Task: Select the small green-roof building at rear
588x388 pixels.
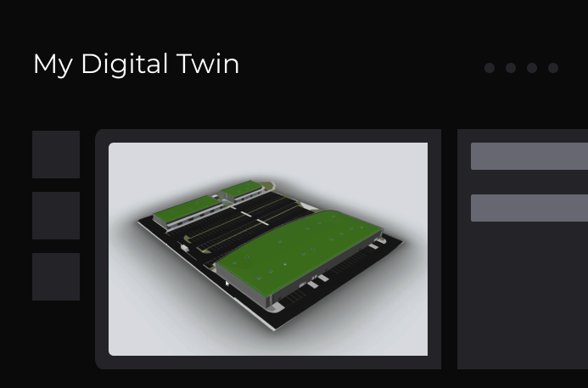Action: pos(242,191)
